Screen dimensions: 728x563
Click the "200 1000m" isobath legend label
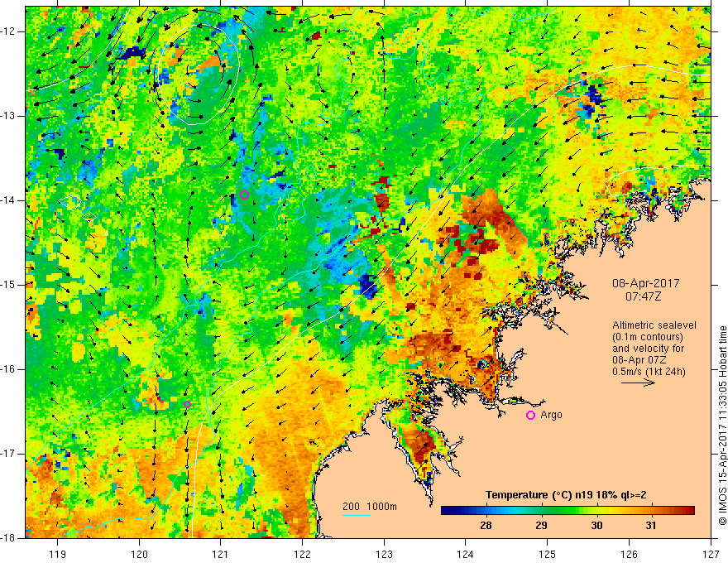coord(370,507)
